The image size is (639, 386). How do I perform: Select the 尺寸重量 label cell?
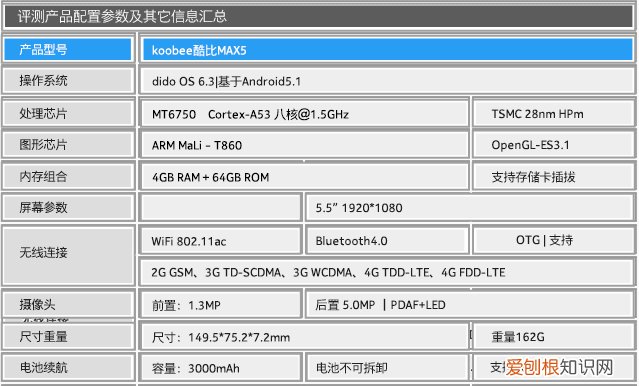pyautogui.click(x=68, y=336)
